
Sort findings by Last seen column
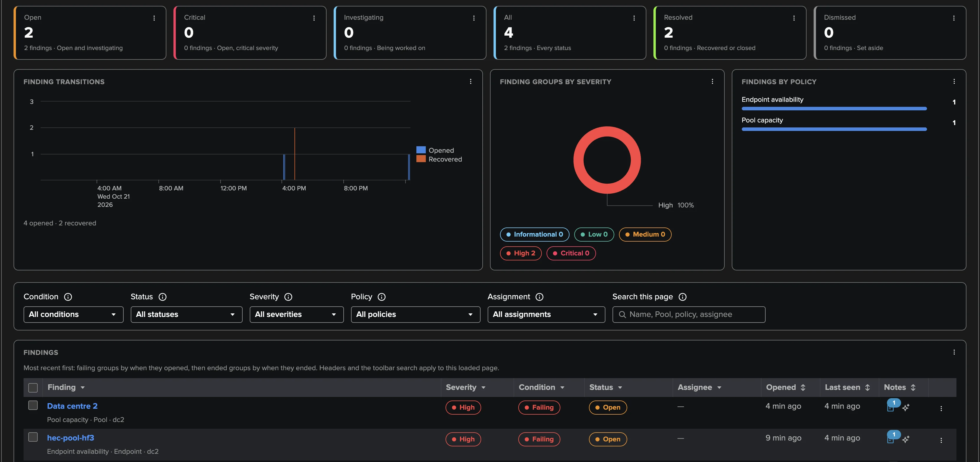coord(868,388)
